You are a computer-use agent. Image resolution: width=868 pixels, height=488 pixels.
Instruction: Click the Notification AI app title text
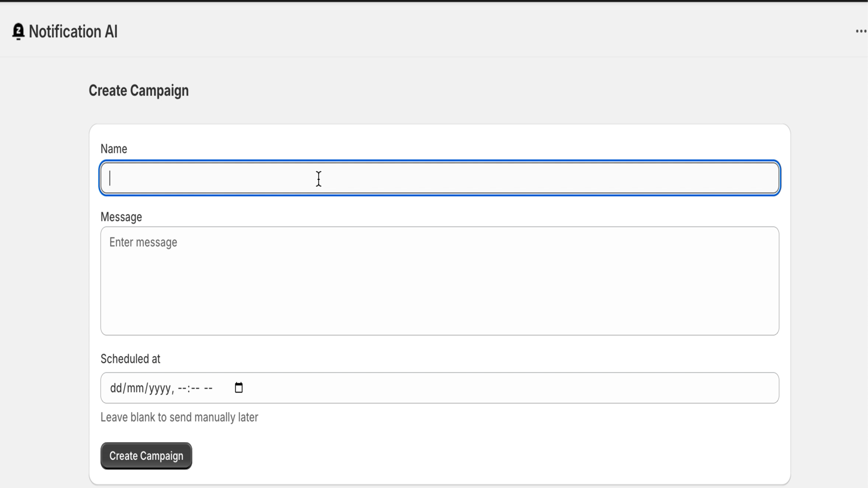(x=73, y=31)
